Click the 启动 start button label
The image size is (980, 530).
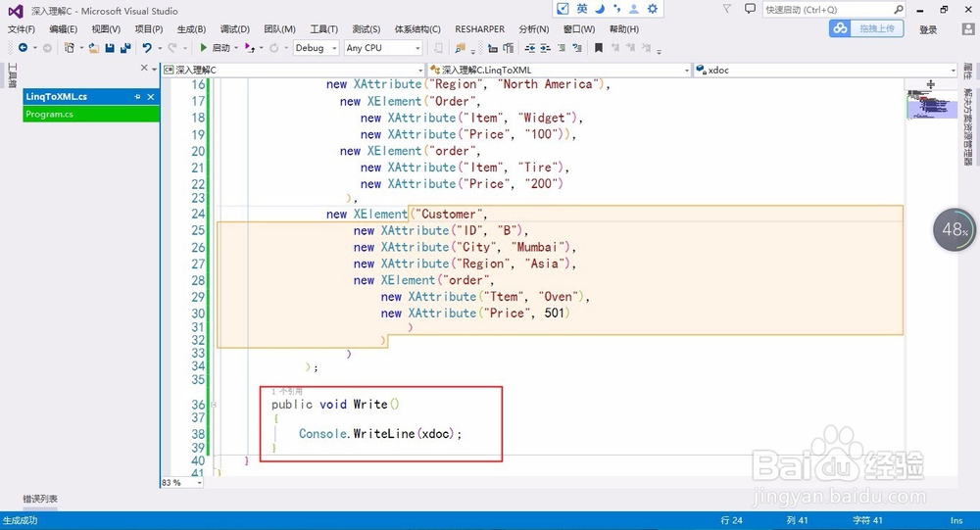click(x=221, y=47)
